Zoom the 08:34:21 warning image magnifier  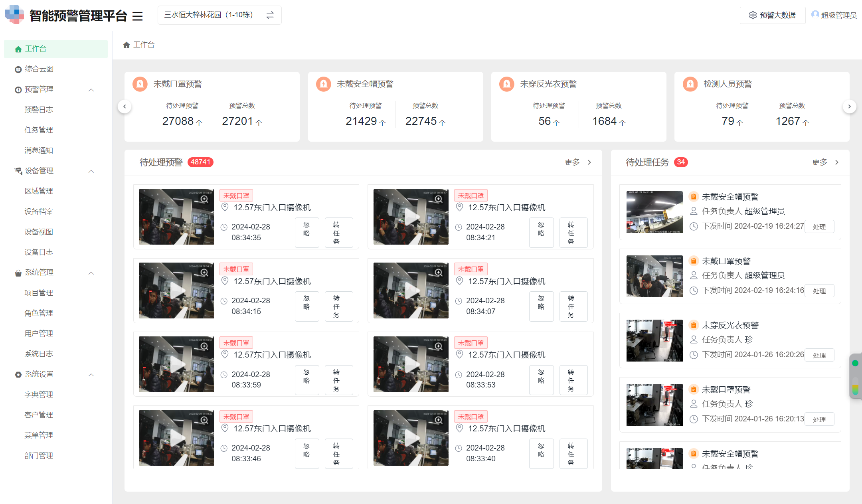[438, 199]
